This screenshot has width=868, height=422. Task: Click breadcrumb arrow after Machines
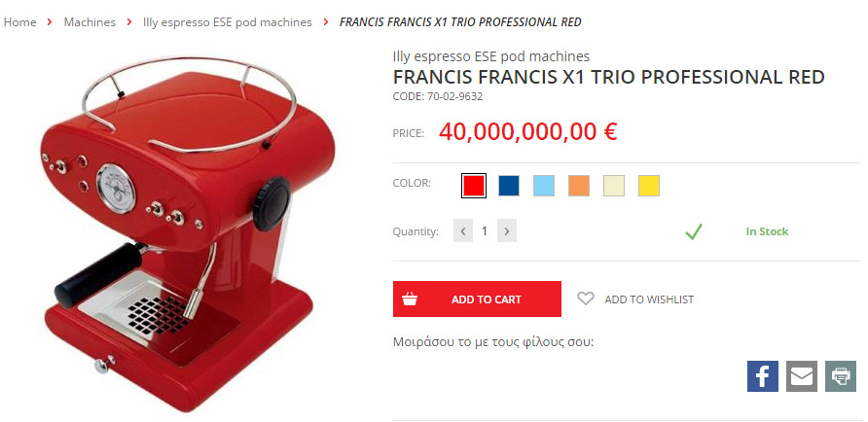129,22
